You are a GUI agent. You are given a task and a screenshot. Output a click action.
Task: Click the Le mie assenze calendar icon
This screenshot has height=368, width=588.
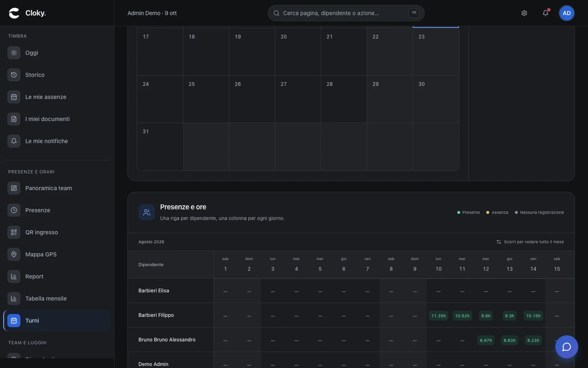click(14, 97)
